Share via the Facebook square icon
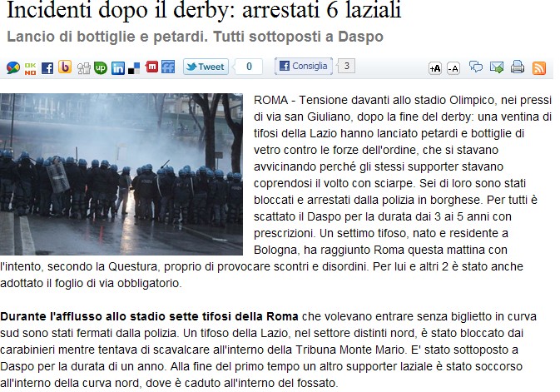This screenshot has height=392, width=560. 47,68
